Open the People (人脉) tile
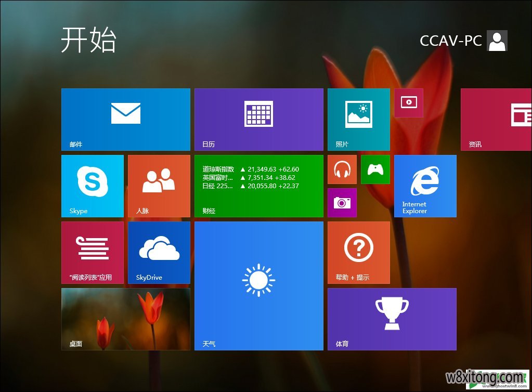This screenshot has height=392, width=532. [x=159, y=186]
